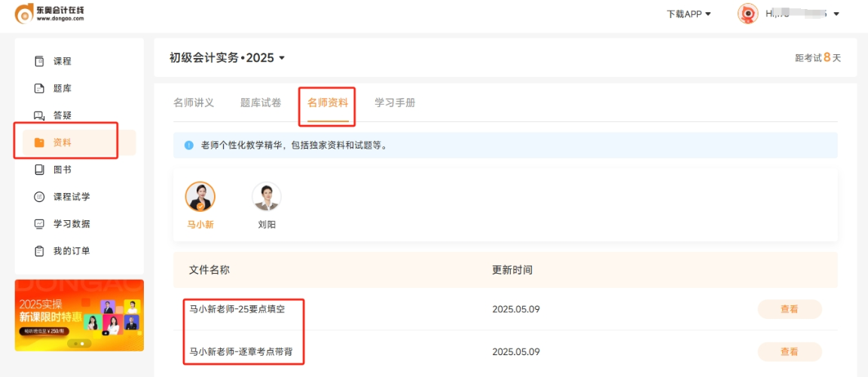
Task: Open the 学习数据 chart icon
Action: [x=39, y=224]
